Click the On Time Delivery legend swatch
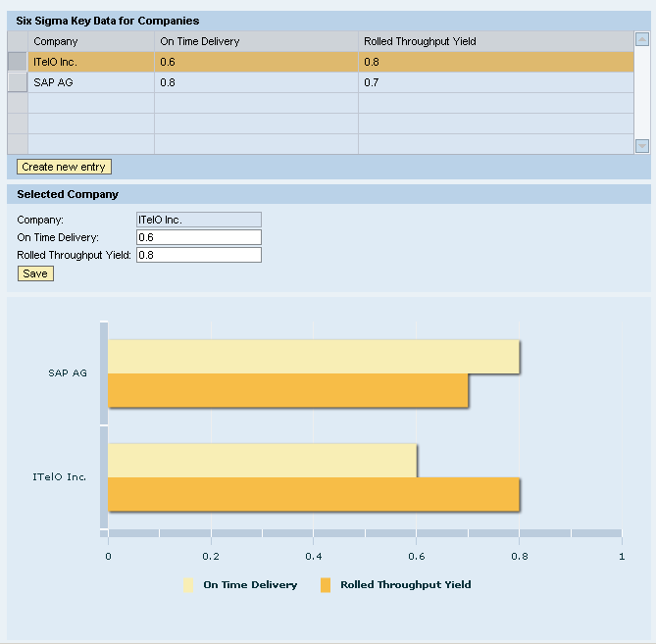This screenshot has width=656, height=644. pyautogui.click(x=189, y=585)
